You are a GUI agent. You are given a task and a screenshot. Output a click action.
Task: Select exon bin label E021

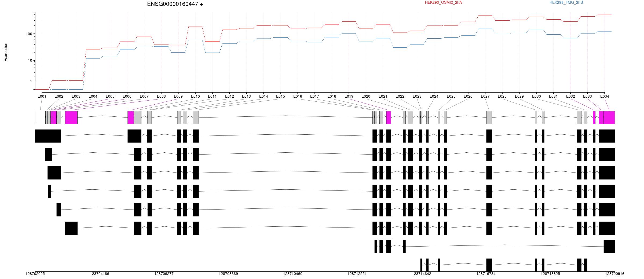pyautogui.click(x=383, y=96)
